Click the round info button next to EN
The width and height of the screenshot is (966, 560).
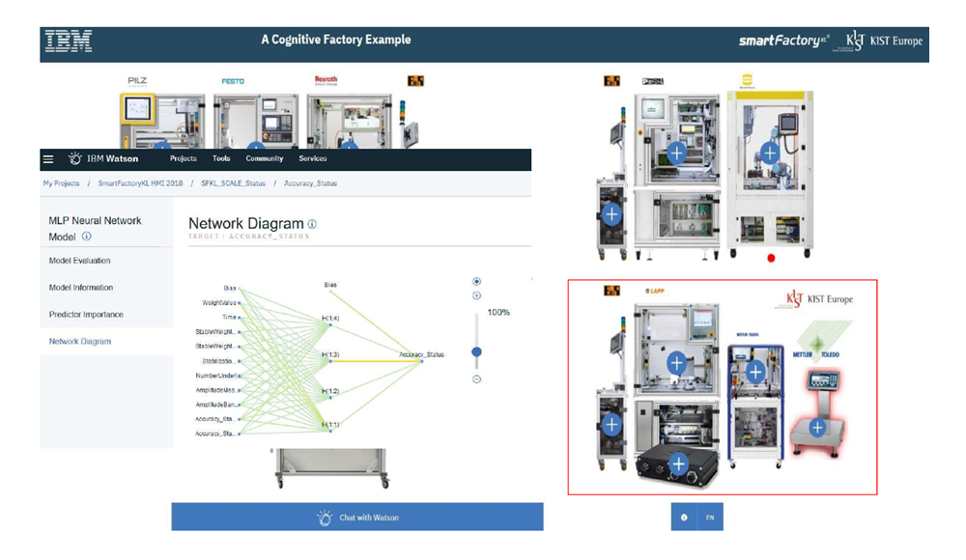pos(684,518)
